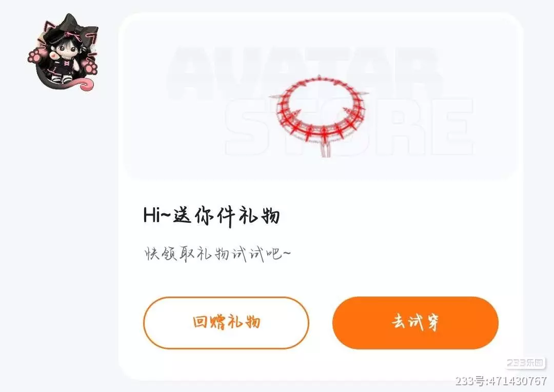554x392 pixels.
Task: Click the orange 去试穿 button
Action: tap(415, 323)
